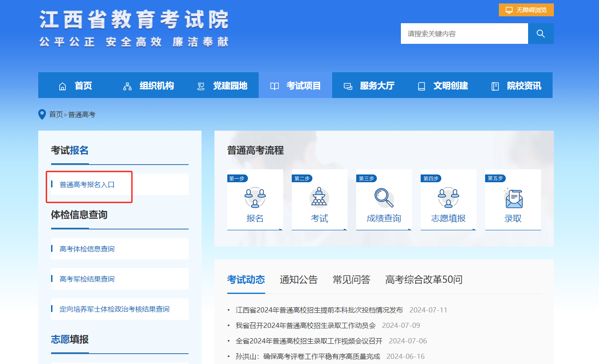Click the 第五步 step badge
Screen dimensions: 599x364
[495, 178]
